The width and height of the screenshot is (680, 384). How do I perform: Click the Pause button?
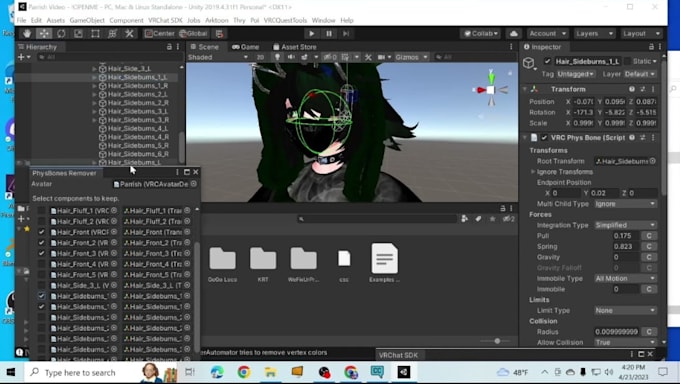click(x=329, y=33)
